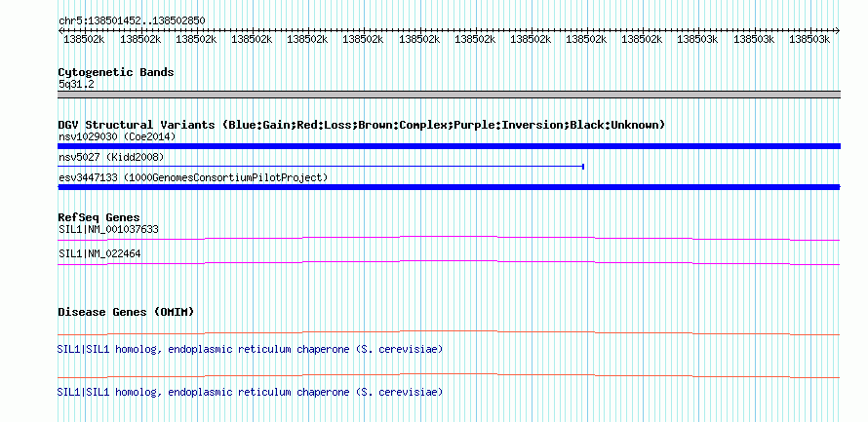Select the magenta SIL1 NM_001037633 gene line

pos(449,239)
